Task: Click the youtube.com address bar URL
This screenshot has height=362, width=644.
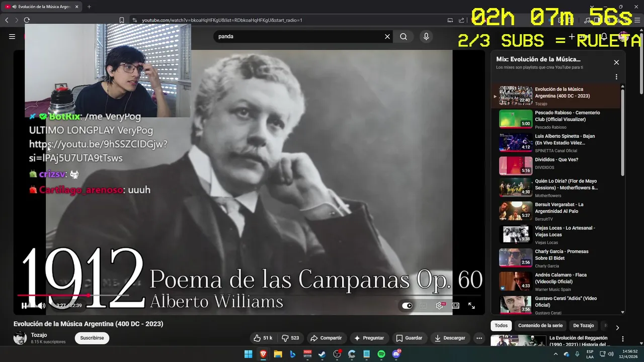Action: [x=222, y=20]
